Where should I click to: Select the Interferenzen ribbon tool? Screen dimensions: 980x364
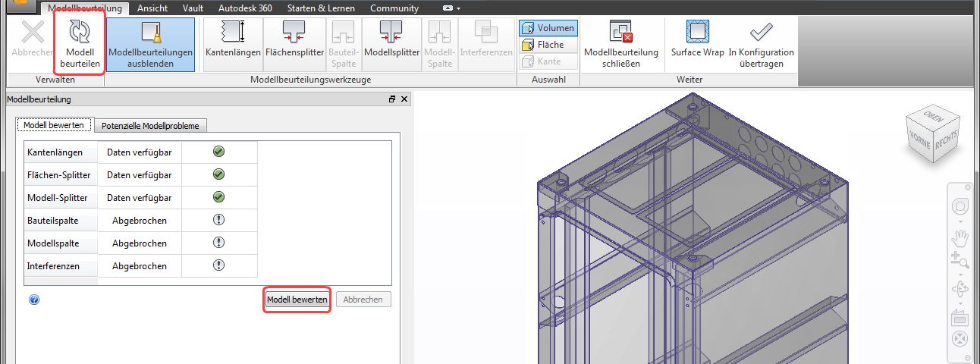pyautogui.click(x=486, y=44)
